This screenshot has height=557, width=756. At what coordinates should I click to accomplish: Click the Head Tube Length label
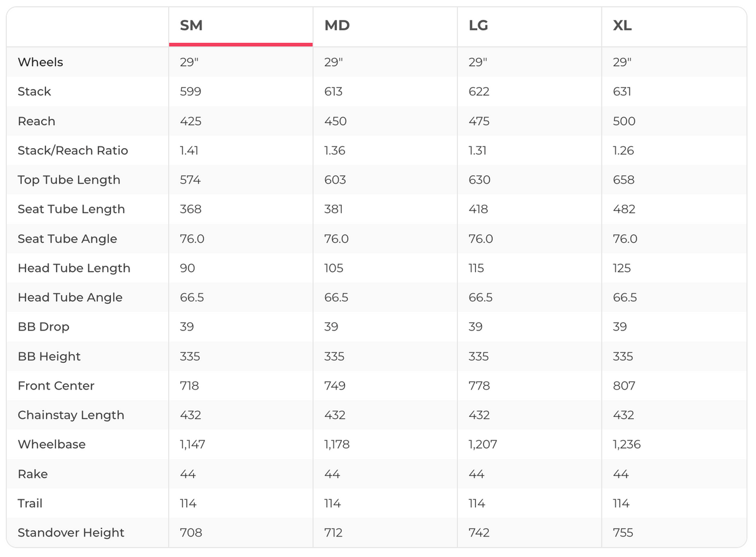[73, 268]
